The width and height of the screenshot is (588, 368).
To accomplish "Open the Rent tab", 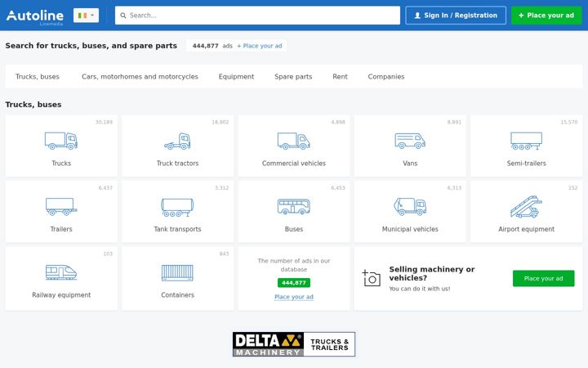I will click(x=340, y=77).
